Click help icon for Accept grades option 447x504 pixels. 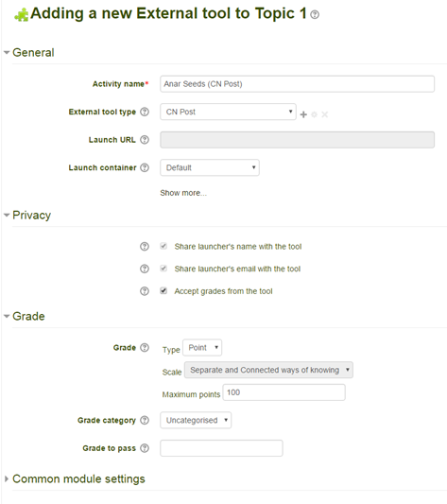click(x=145, y=291)
